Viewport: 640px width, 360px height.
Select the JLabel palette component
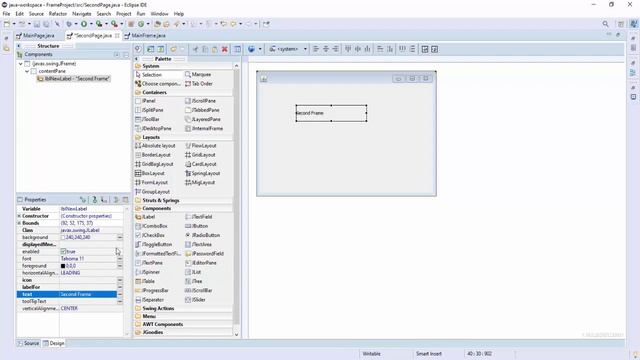(x=145, y=217)
